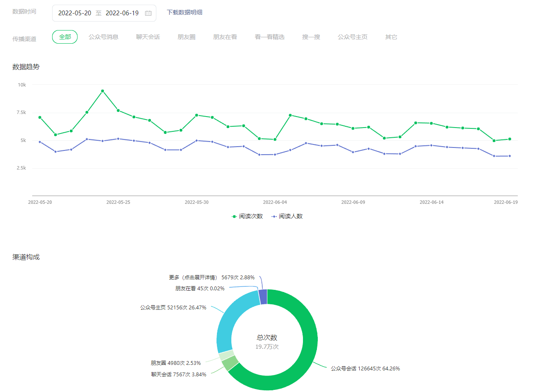
Task: Filter by 朋友圈 channel
Action: pyautogui.click(x=186, y=37)
